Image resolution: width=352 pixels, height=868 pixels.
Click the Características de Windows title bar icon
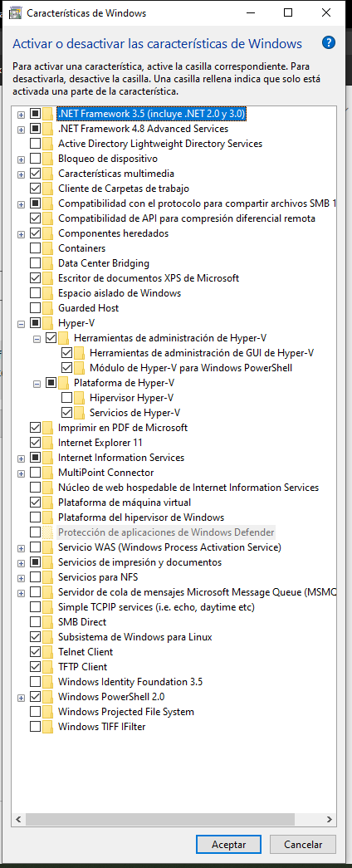16,12
